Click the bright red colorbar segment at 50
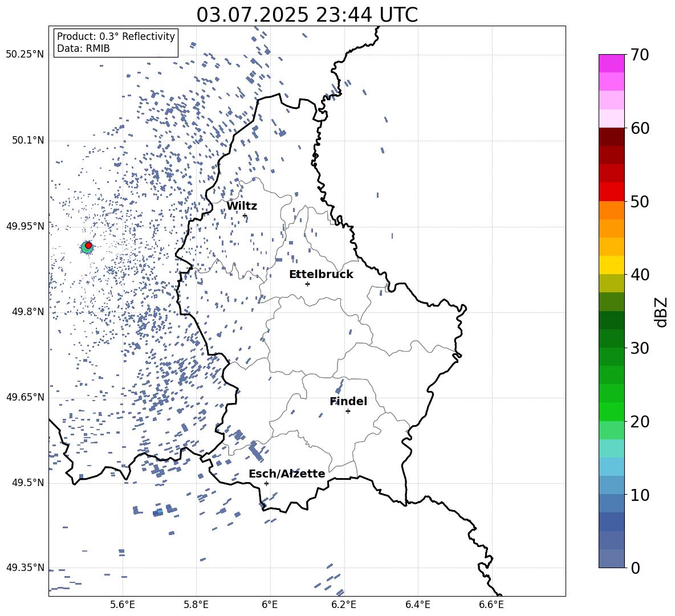 tap(612, 192)
